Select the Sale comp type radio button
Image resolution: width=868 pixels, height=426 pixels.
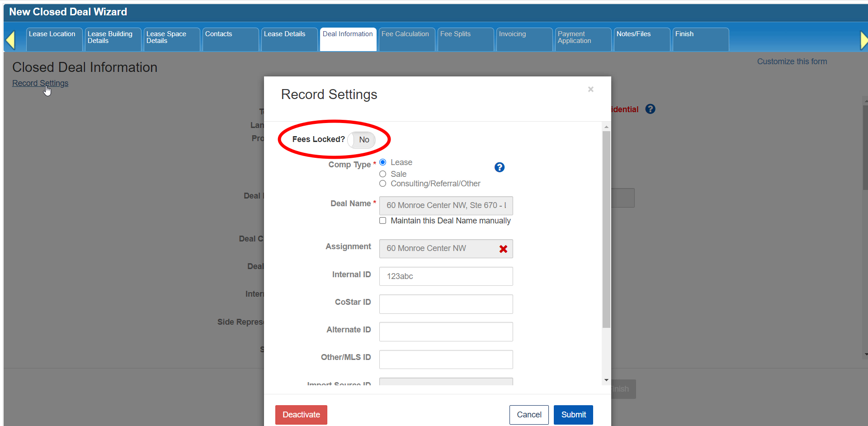[x=383, y=174]
